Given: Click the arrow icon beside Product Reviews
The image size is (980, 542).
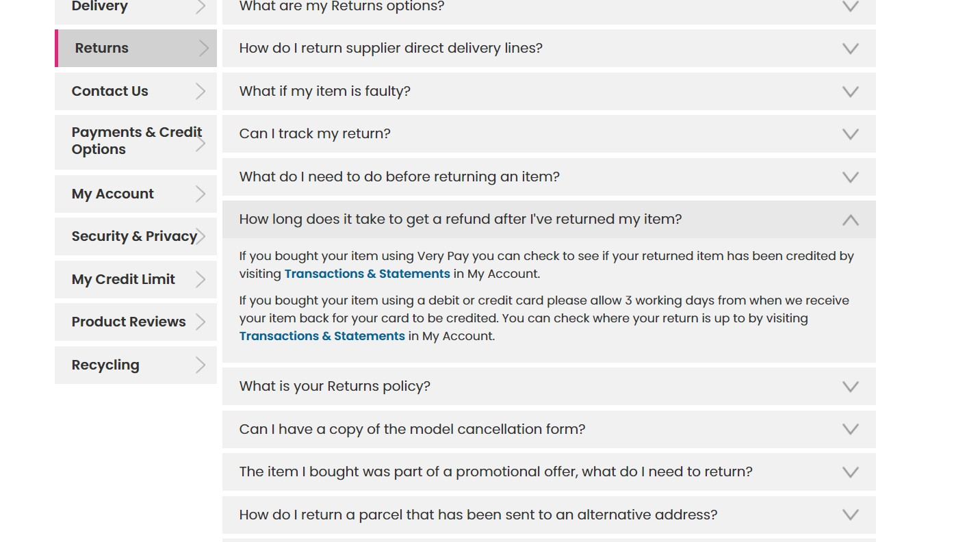Looking at the screenshot, I should point(201,322).
